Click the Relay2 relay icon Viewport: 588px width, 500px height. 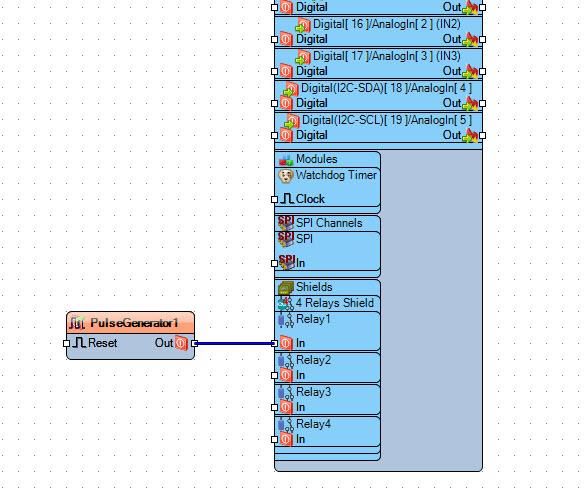click(x=286, y=360)
